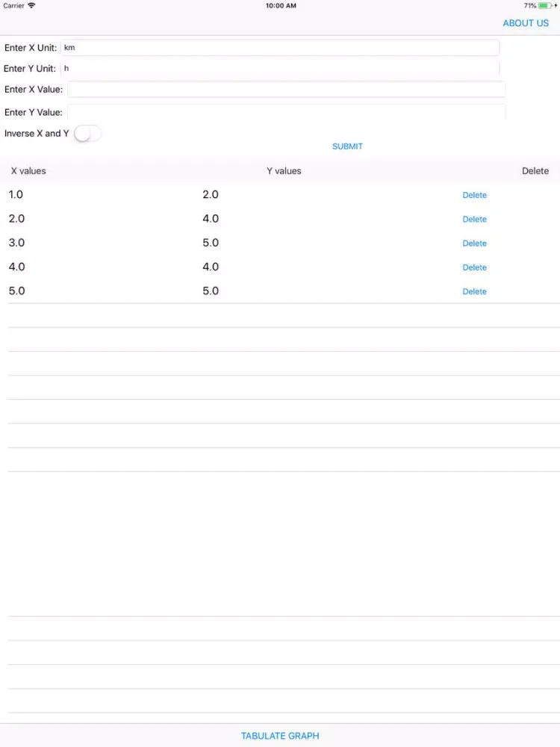This screenshot has width=560, height=747.
Task: Select the X values column header
Action: click(28, 171)
